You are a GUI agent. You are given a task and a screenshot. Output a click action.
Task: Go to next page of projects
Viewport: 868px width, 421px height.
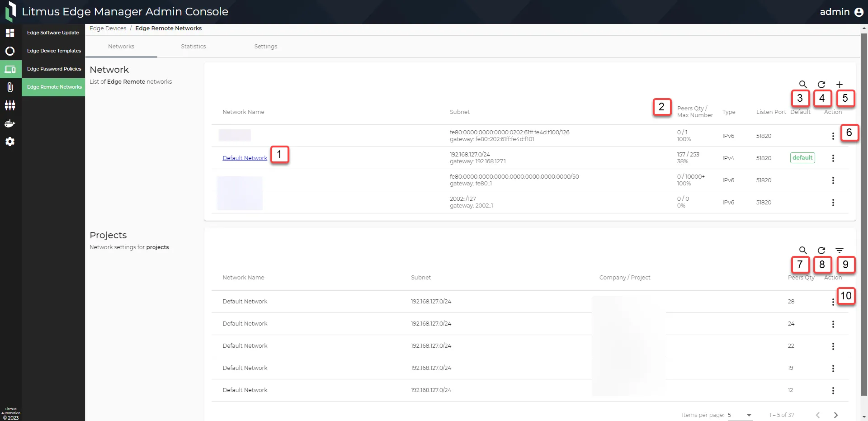click(x=836, y=415)
